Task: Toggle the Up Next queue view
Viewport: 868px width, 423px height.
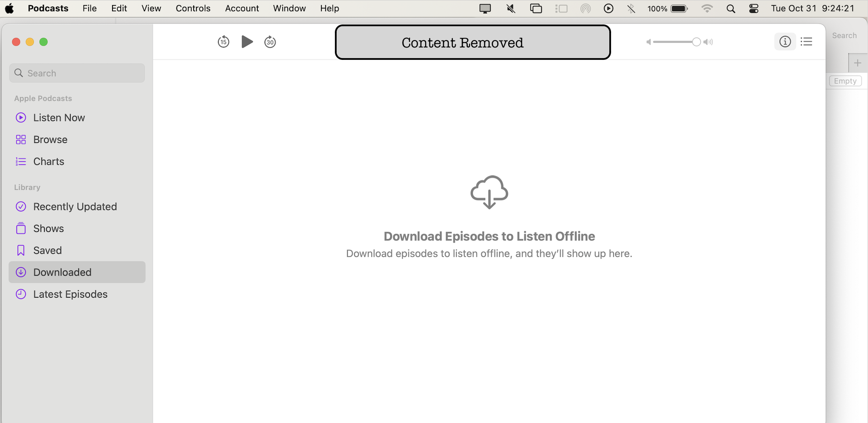Action: click(806, 41)
